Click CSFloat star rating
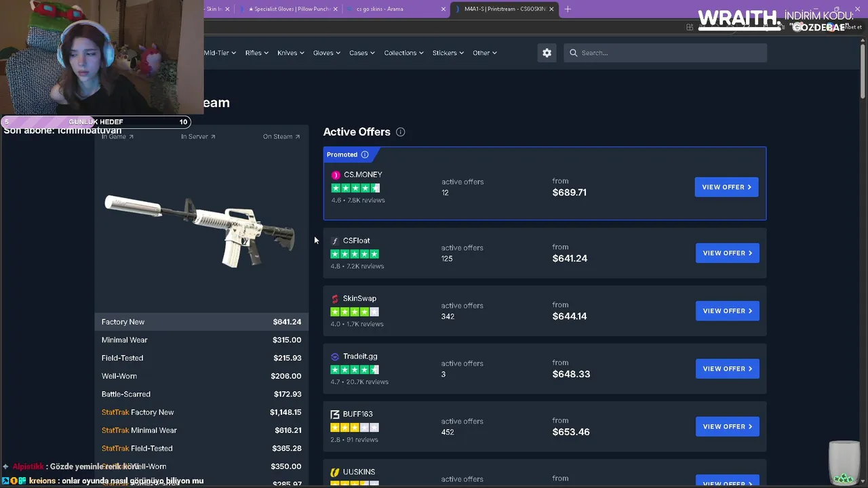The image size is (868, 488). pyautogui.click(x=355, y=254)
